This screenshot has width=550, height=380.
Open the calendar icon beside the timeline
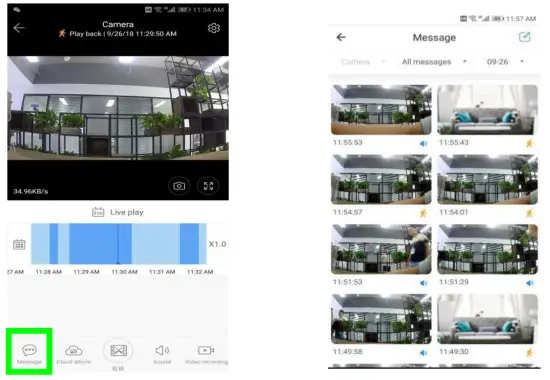19,244
